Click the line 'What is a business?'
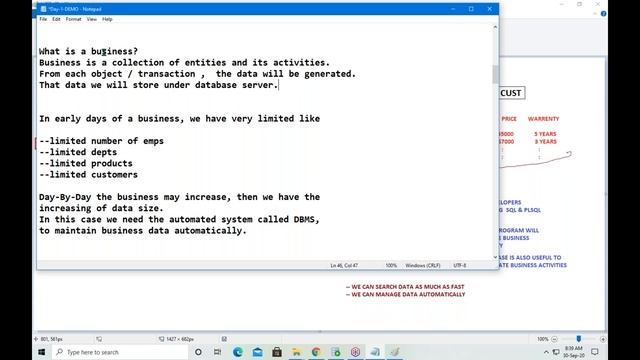640x360 pixels. tap(89, 51)
